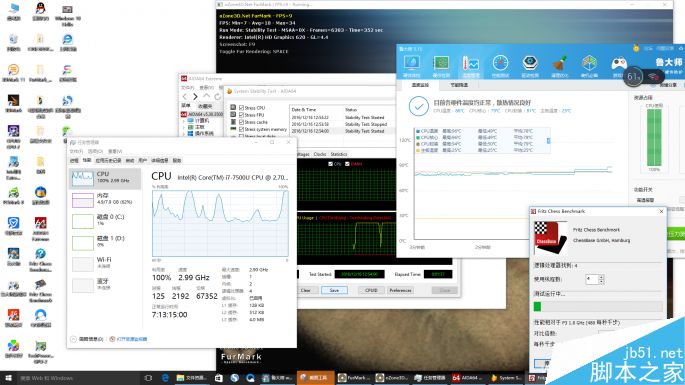
Task: Click the AIDA64 up arrow navigation icon
Action: (x=207, y=96)
